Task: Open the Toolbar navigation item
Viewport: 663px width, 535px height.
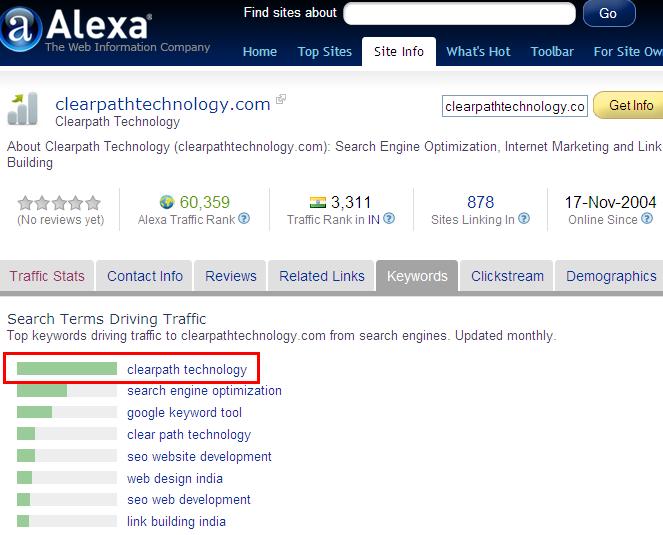Action: [x=552, y=52]
